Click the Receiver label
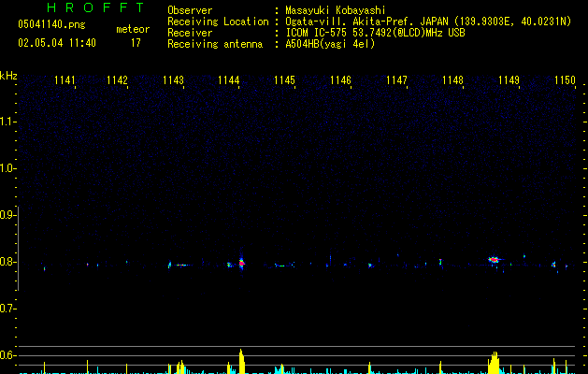Viewport: 588px width, 374px height. 190,33
